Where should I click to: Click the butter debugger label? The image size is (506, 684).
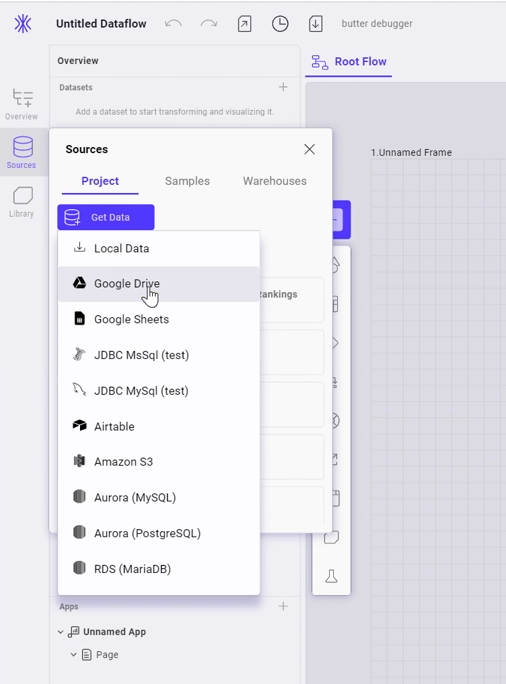(x=377, y=24)
